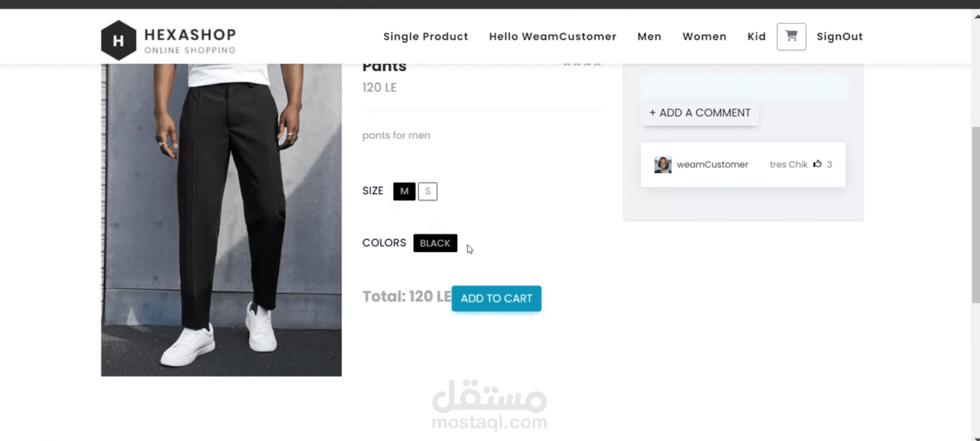This screenshot has width=980, height=441.
Task: Select size S option
Action: pyautogui.click(x=428, y=191)
